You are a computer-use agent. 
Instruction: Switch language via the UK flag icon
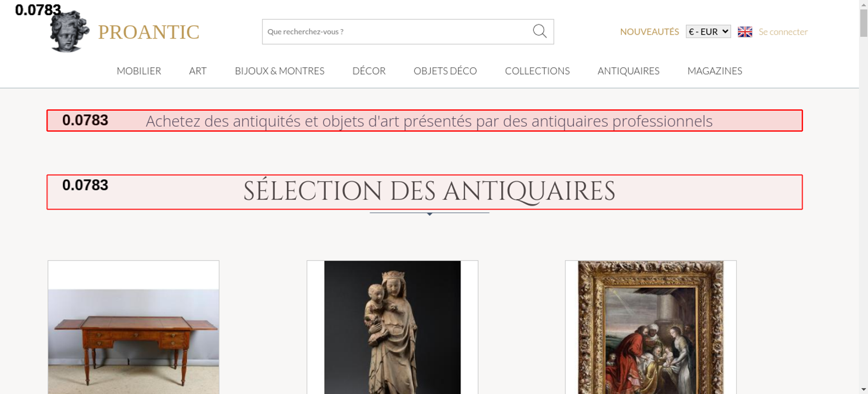pyautogui.click(x=745, y=32)
